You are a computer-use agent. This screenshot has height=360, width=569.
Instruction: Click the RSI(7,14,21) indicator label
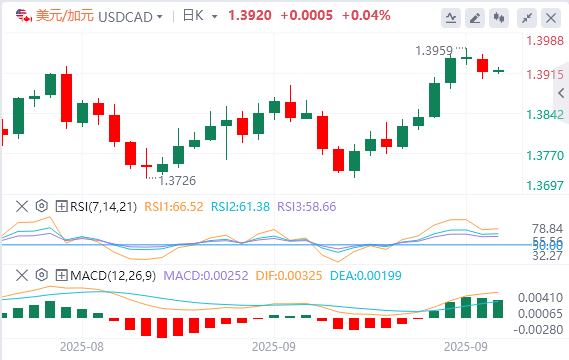tap(103, 206)
